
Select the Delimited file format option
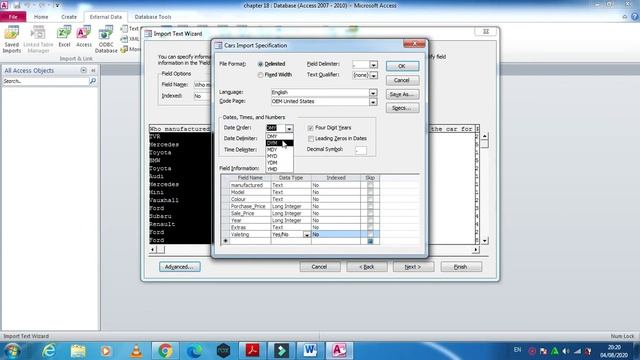[260, 64]
